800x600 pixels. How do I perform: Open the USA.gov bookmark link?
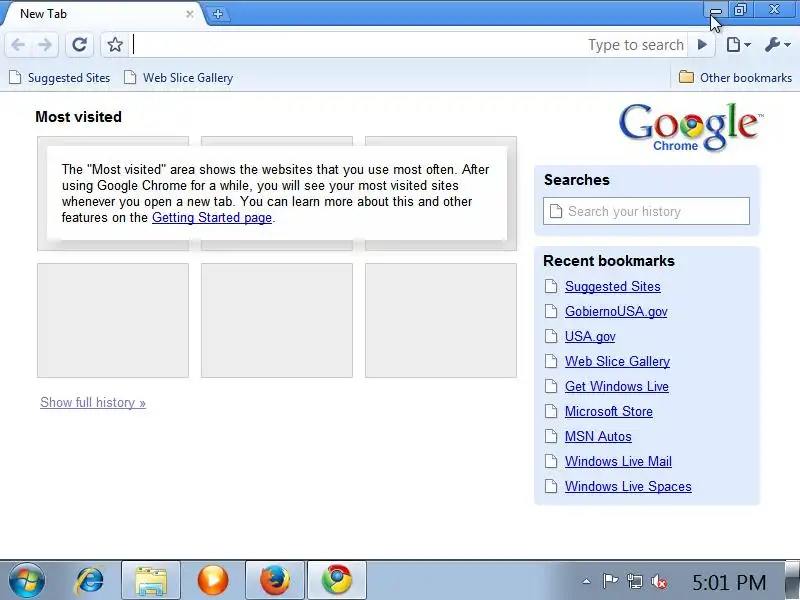[x=590, y=336]
